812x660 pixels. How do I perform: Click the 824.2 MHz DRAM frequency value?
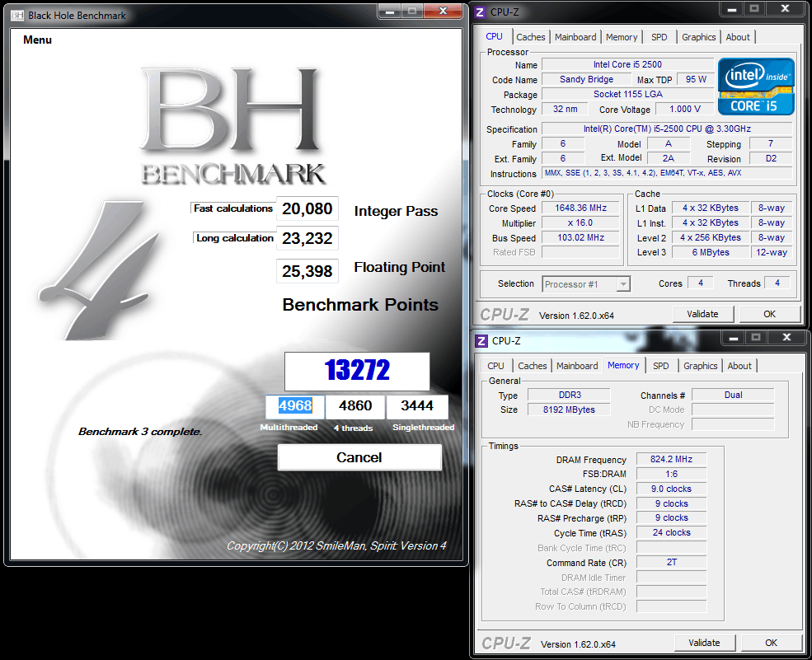click(671, 459)
